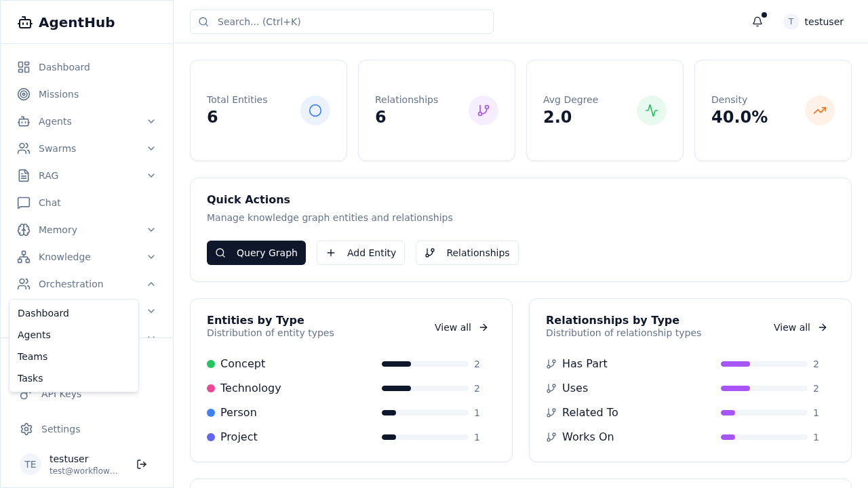Click the Memory brain icon
This screenshot has height=488, width=868.
[24, 230]
